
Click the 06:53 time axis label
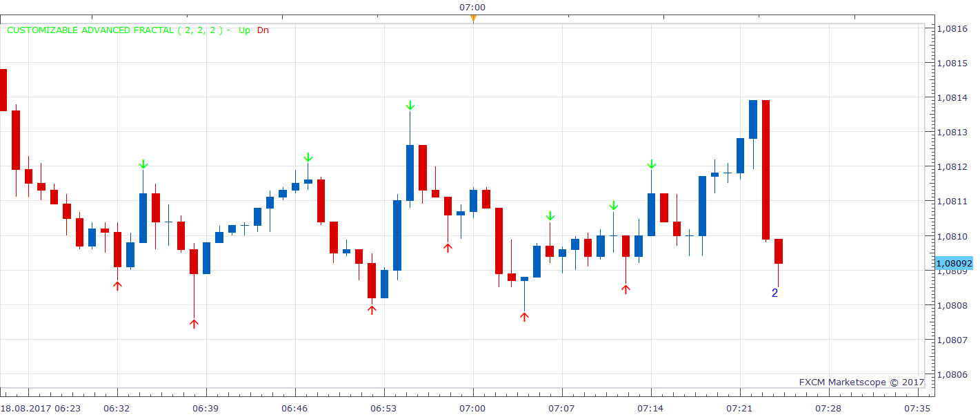click(x=383, y=409)
